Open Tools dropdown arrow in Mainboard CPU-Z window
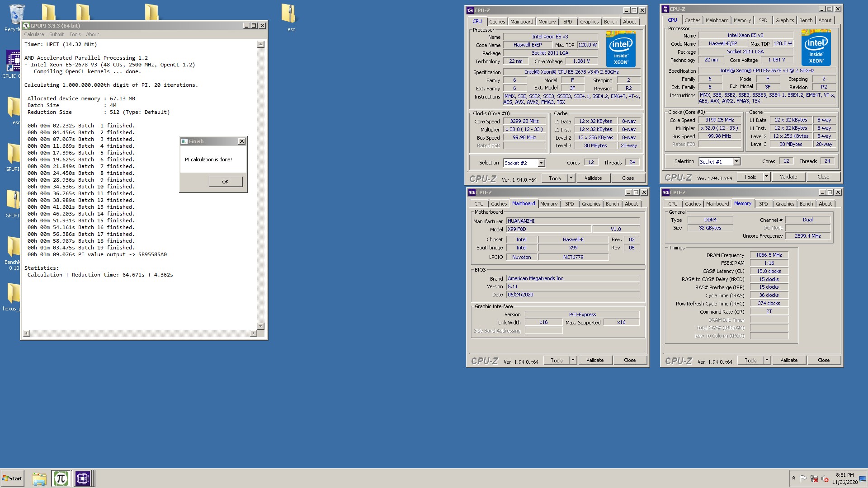The height and width of the screenshot is (488, 868). pos(573,360)
